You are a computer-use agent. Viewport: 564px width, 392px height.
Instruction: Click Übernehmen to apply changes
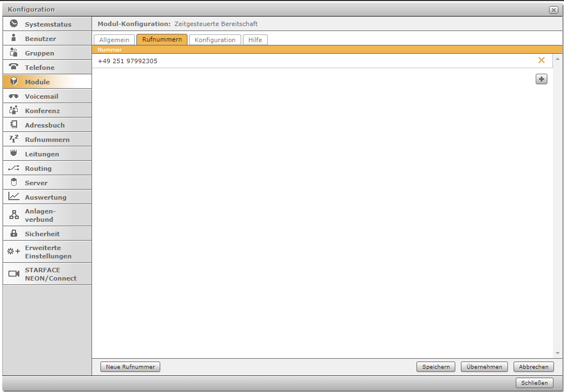click(x=484, y=366)
